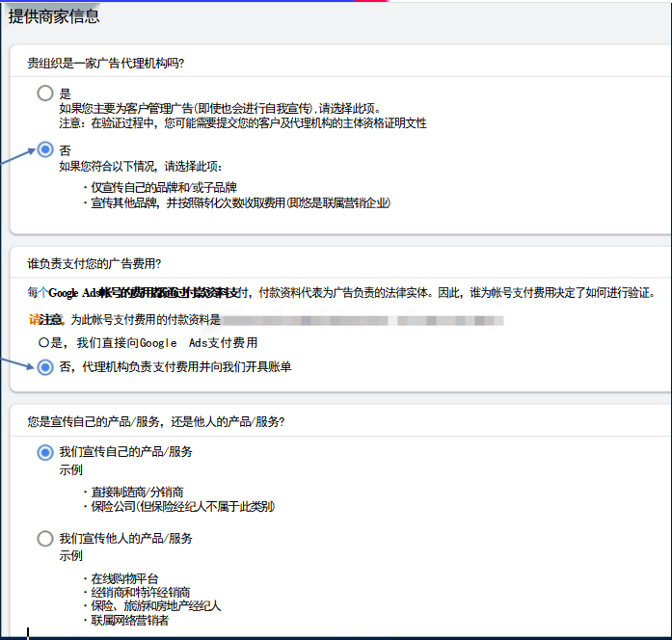
Task: Click text '如果您符合以下情况，请选择此项'
Action: (141, 166)
